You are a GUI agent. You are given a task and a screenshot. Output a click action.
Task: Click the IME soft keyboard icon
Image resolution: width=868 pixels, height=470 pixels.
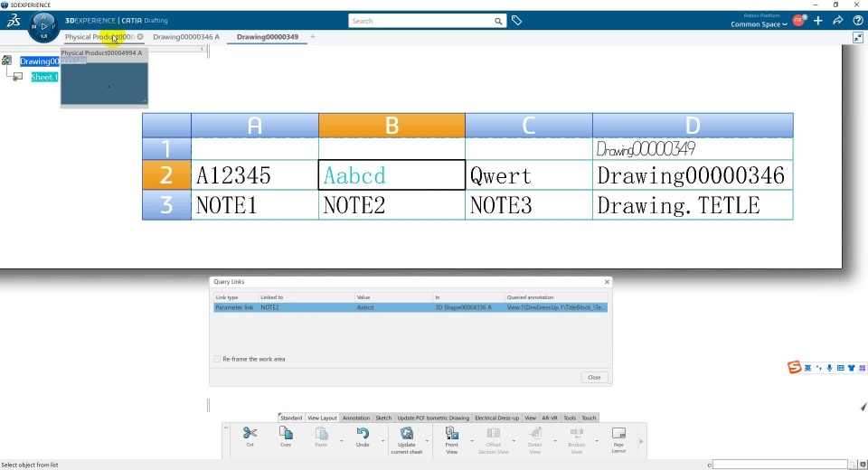(840, 368)
